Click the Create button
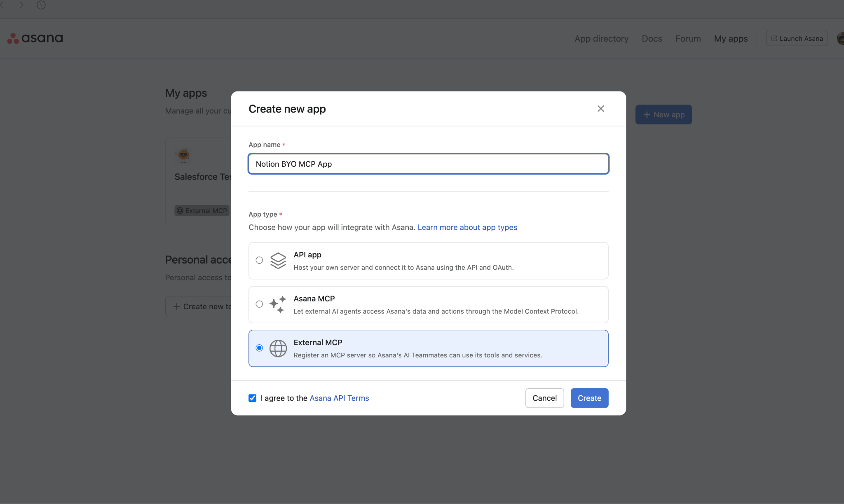This screenshot has height=504, width=844. tap(589, 398)
